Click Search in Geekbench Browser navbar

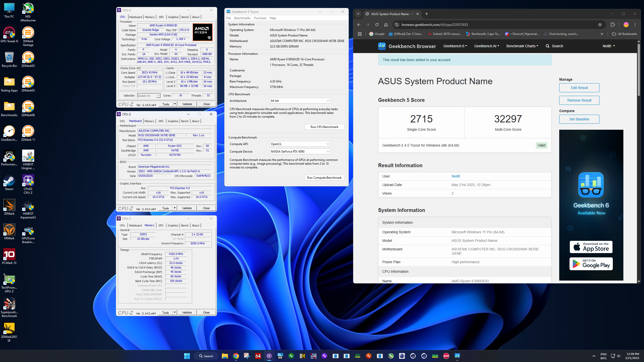pos(554,46)
